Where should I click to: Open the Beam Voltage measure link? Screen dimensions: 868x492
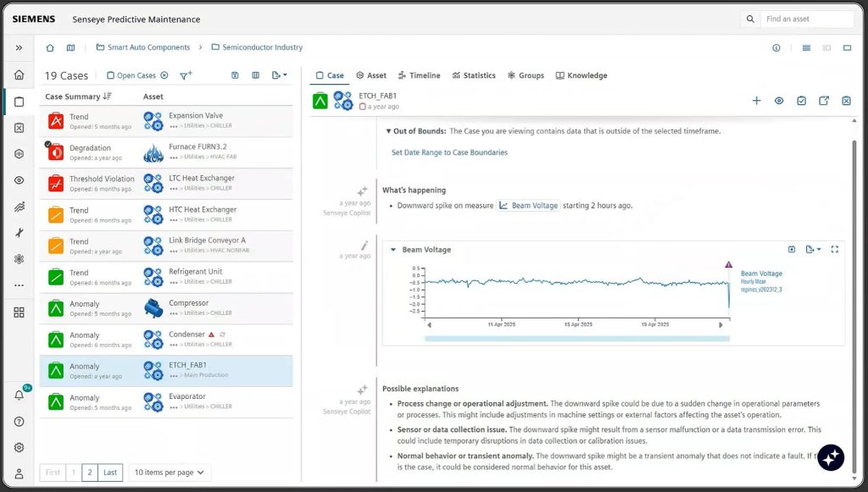coord(529,206)
